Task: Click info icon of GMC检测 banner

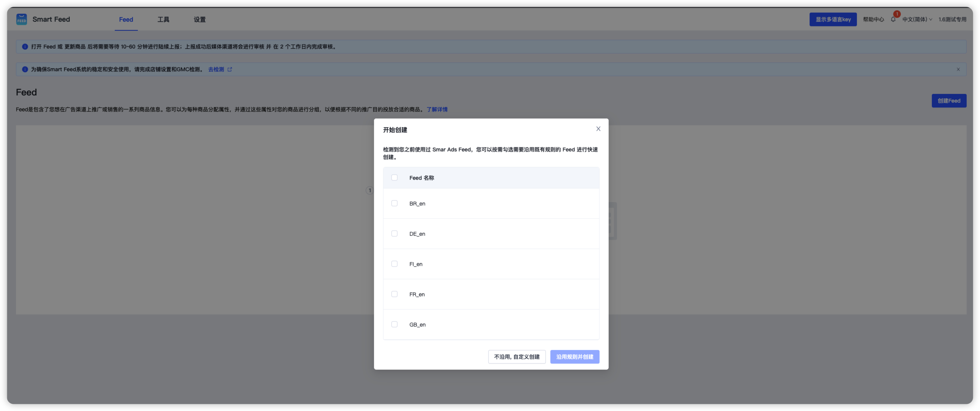Action: (25, 69)
